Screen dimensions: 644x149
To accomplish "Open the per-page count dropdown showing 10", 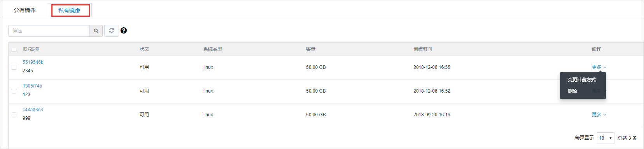I will click(605, 138).
